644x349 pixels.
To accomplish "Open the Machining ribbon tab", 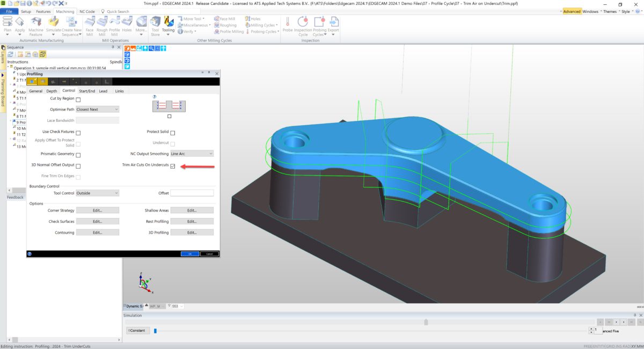I will coord(65,11).
